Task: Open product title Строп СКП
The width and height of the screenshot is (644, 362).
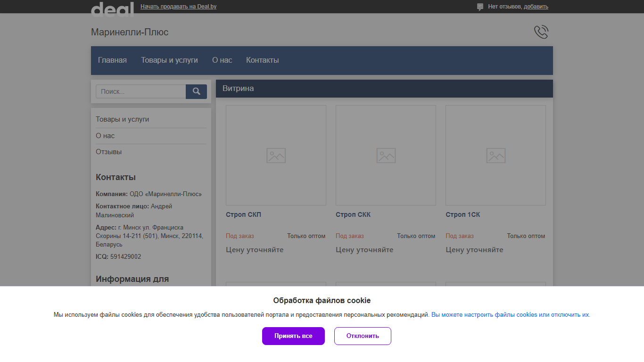Action: point(243,214)
